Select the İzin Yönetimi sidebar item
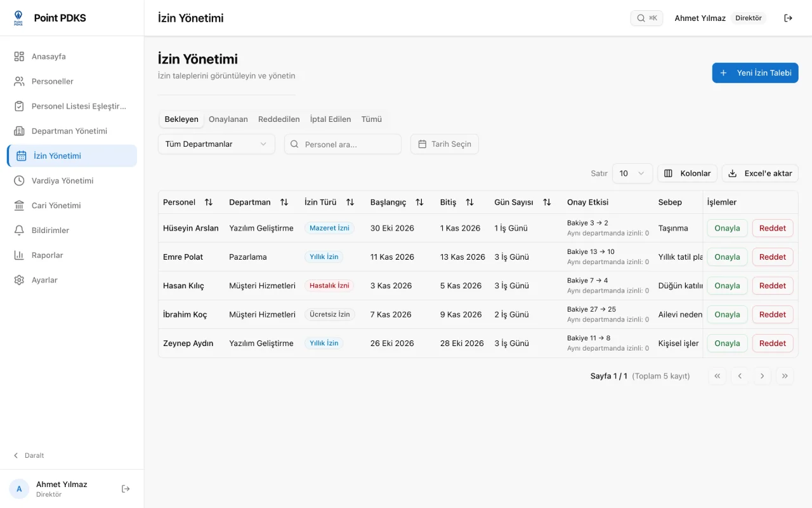Image resolution: width=812 pixels, height=508 pixels. (72, 156)
